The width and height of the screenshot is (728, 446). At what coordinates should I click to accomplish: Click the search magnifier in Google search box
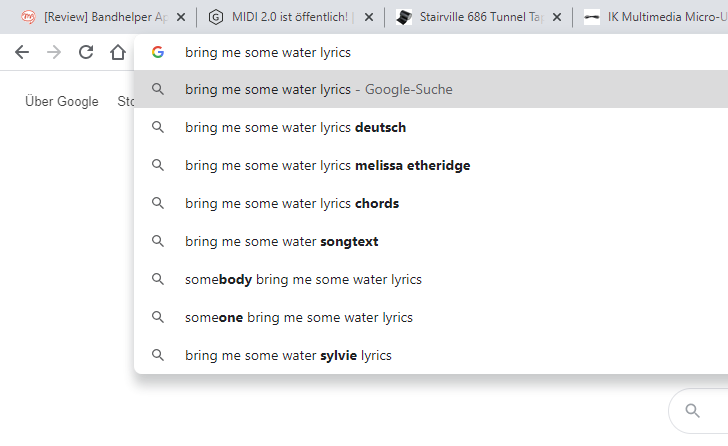tap(692, 410)
